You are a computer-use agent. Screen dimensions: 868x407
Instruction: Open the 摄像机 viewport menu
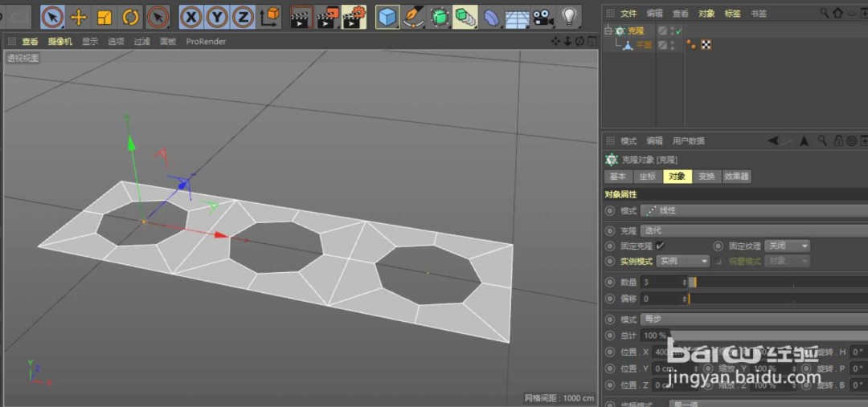(59, 42)
